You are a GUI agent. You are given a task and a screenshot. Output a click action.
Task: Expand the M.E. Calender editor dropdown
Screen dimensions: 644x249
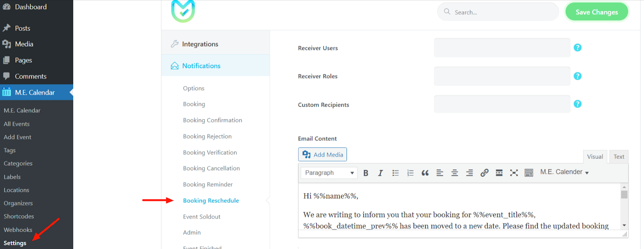coord(564,172)
